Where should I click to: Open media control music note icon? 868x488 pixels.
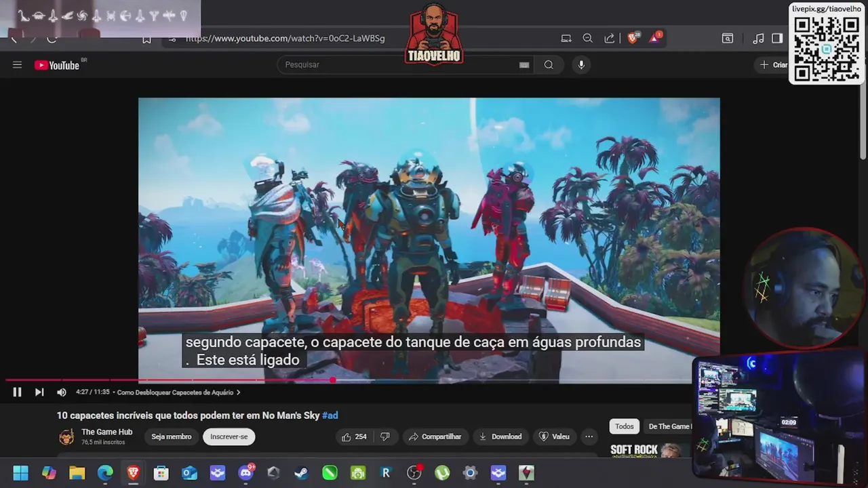click(759, 39)
